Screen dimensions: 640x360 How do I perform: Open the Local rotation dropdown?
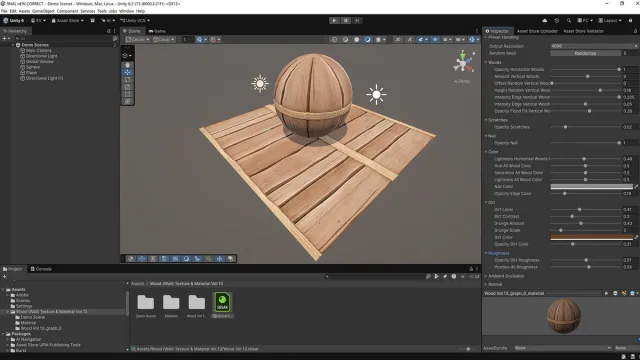point(163,40)
